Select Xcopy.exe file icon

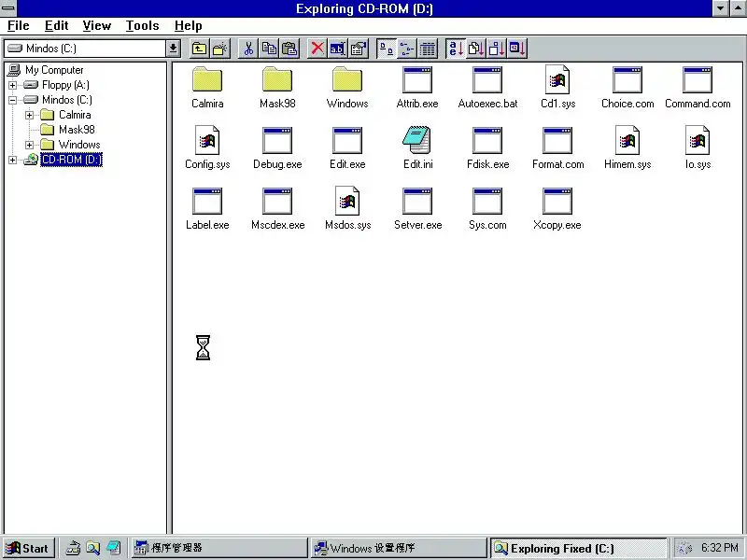click(x=557, y=208)
